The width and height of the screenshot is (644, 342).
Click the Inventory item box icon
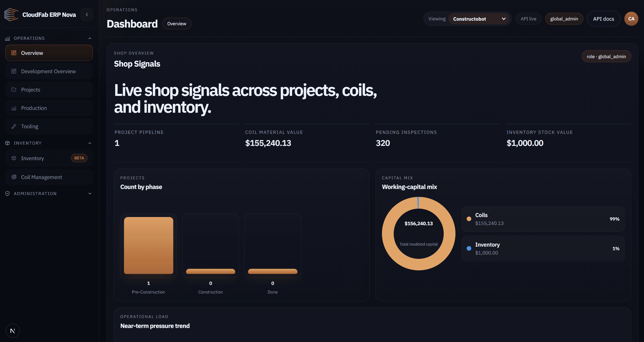pos(14,158)
